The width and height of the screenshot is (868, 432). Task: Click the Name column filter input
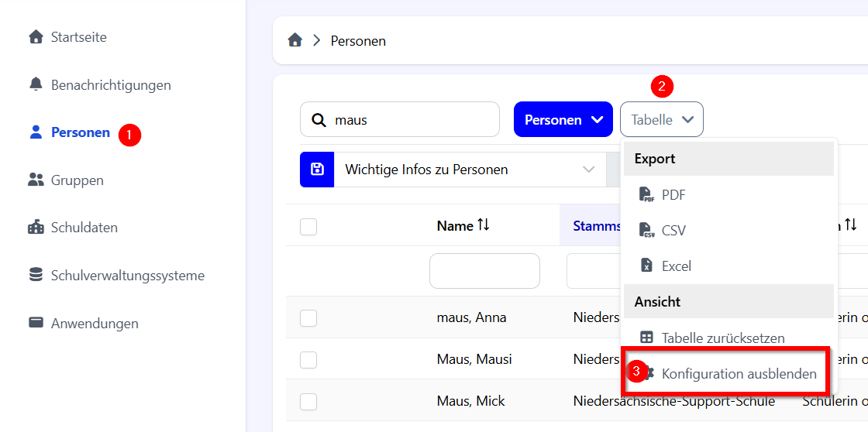[484, 271]
